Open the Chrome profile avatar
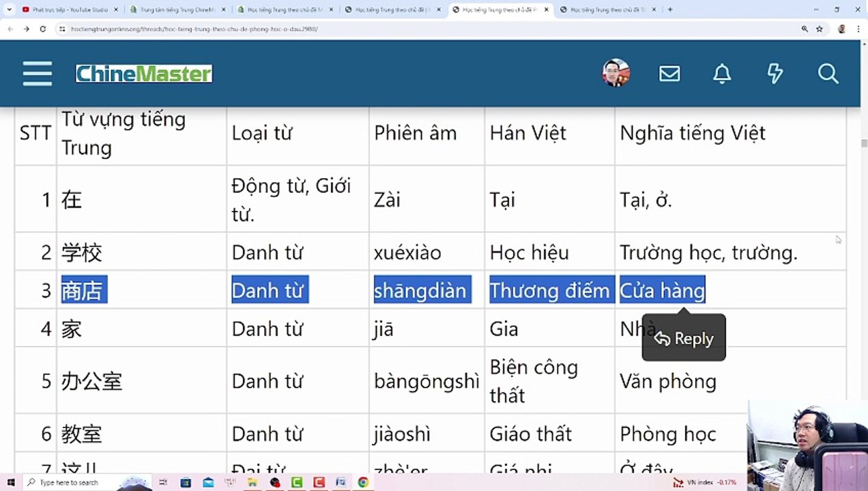Viewport: 868px width, 491px height. tap(841, 29)
